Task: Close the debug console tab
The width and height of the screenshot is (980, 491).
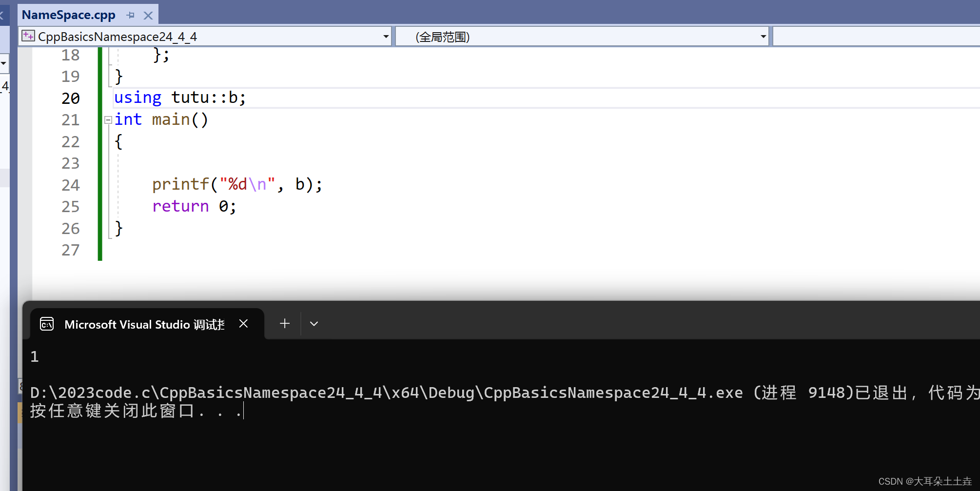Action: [243, 324]
